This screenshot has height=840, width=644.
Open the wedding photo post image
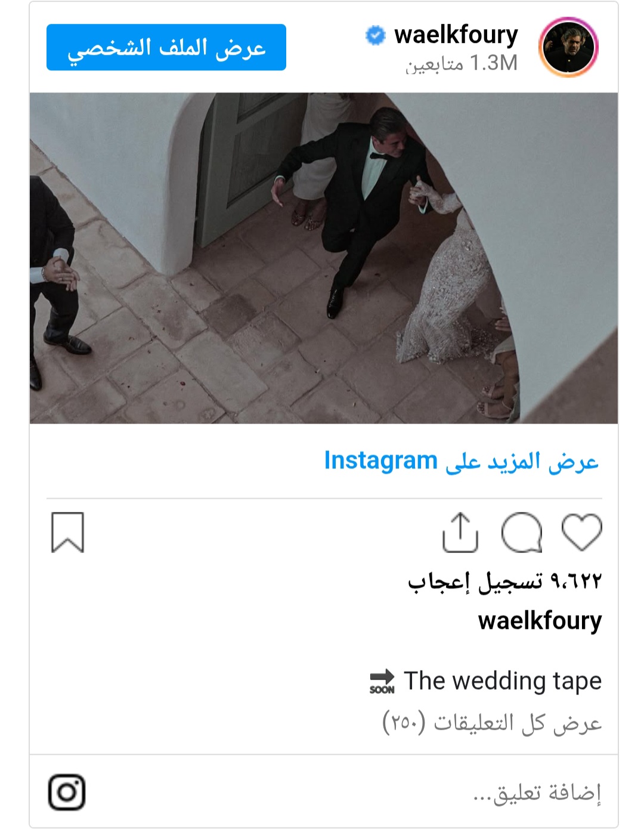click(324, 258)
